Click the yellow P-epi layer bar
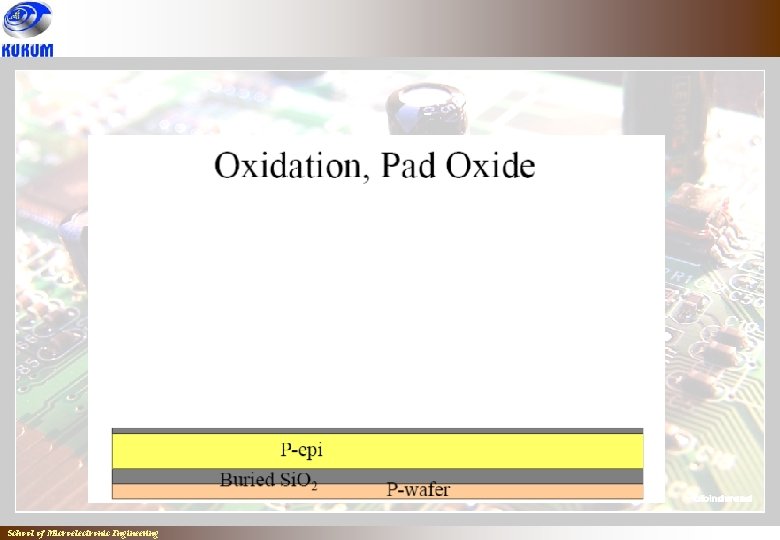The height and width of the screenshot is (540, 780). (x=378, y=451)
